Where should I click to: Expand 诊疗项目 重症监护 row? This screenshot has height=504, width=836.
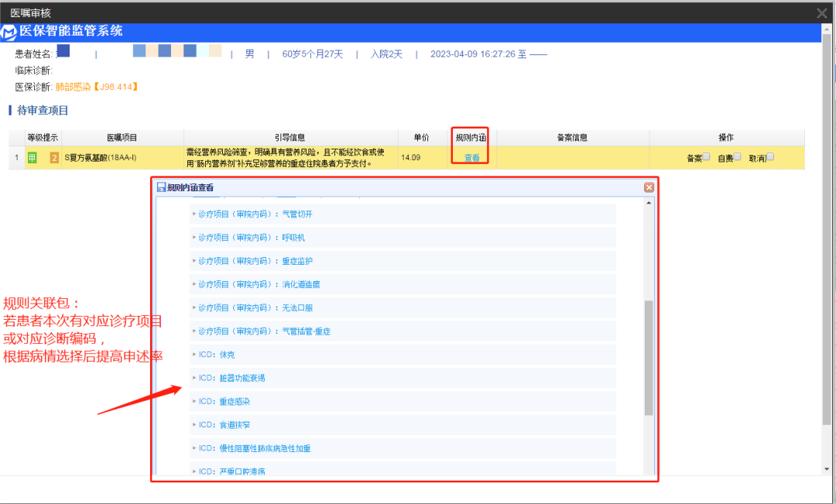[x=403, y=261]
